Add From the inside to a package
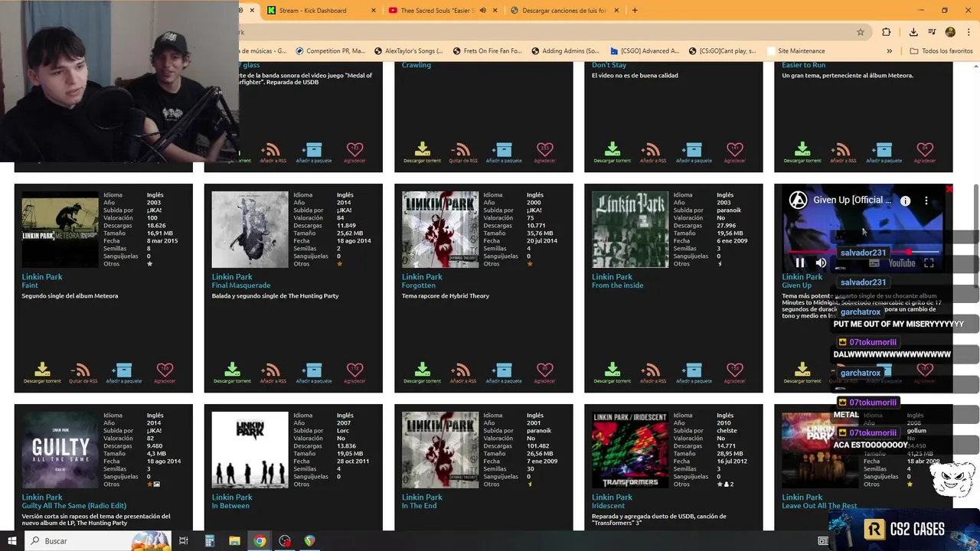Screen dimensions: 980x551 (693, 373)
